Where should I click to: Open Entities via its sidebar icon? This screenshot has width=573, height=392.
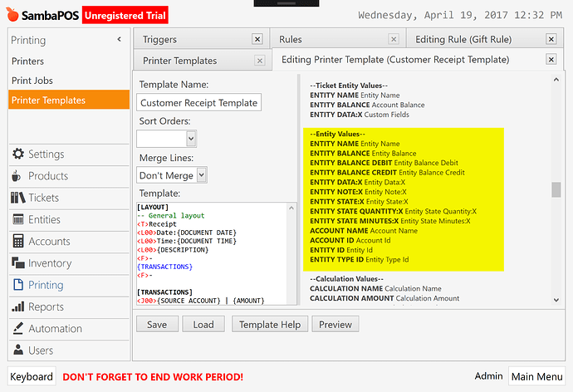click(x=18, y=219)
